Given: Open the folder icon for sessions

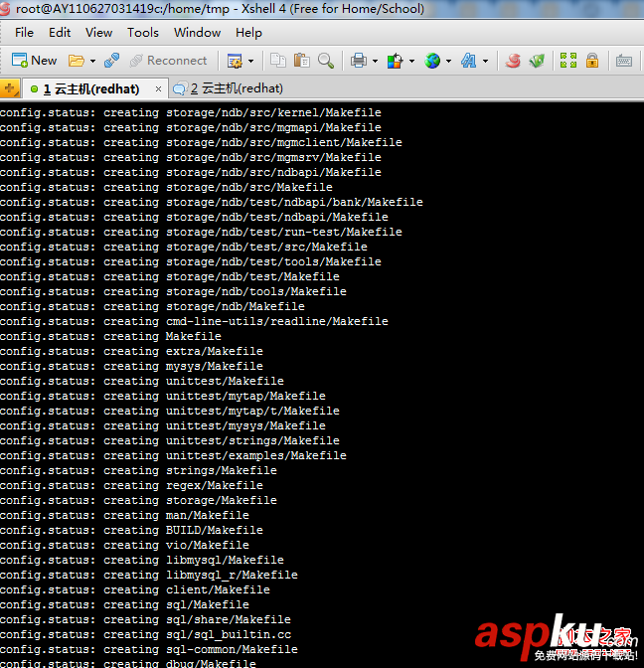Looking at the screenshot, I should [77, 61].
